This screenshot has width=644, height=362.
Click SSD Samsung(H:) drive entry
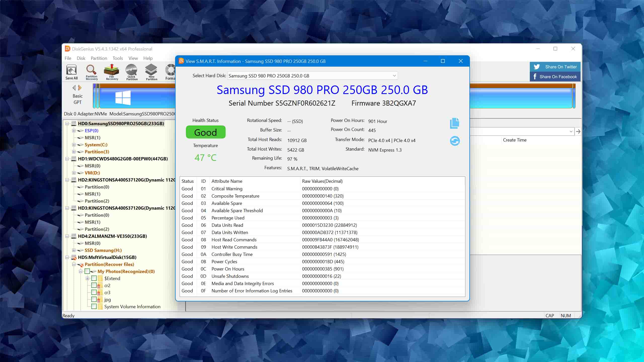(103, 250)
